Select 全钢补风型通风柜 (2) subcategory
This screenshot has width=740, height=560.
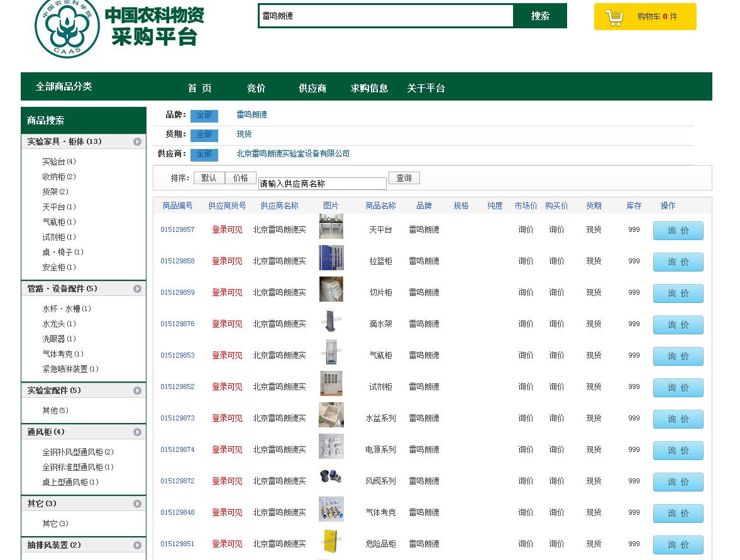(78, 453)
